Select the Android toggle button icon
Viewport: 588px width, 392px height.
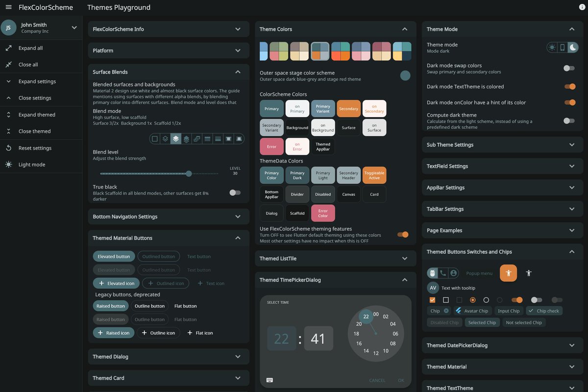point(432,273)
